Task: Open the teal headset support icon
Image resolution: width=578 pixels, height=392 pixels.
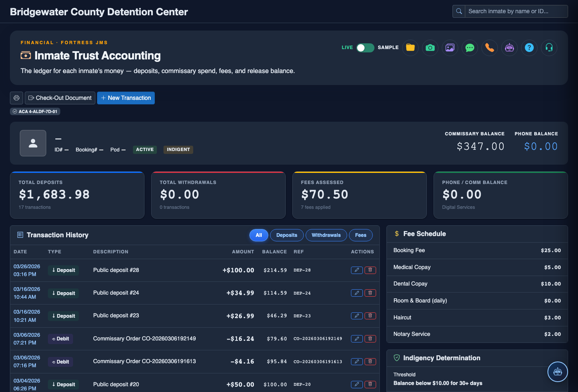Action: (549, 48)
